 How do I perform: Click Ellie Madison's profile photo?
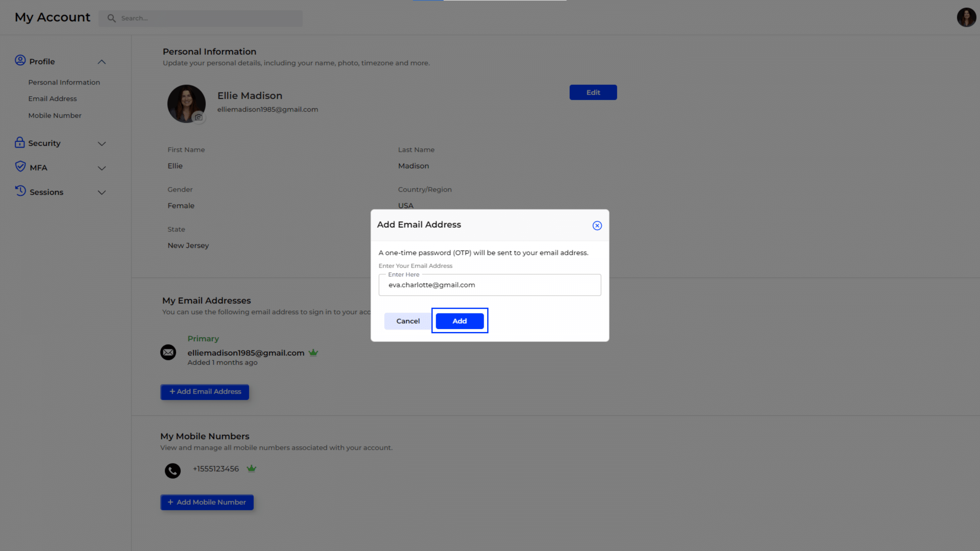point(186,103)
